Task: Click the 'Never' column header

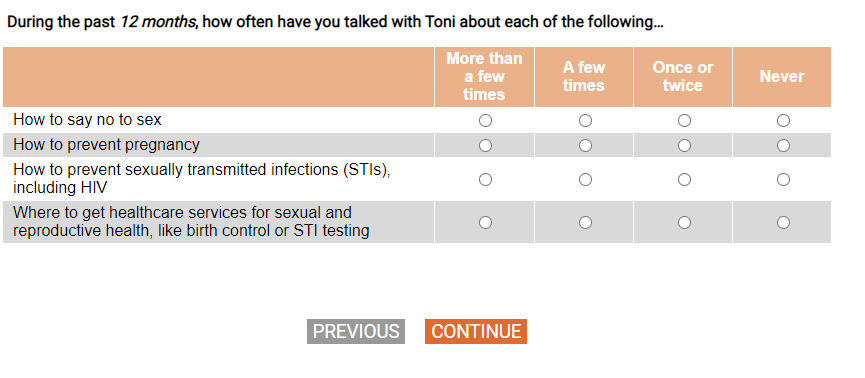Action: 782,77
